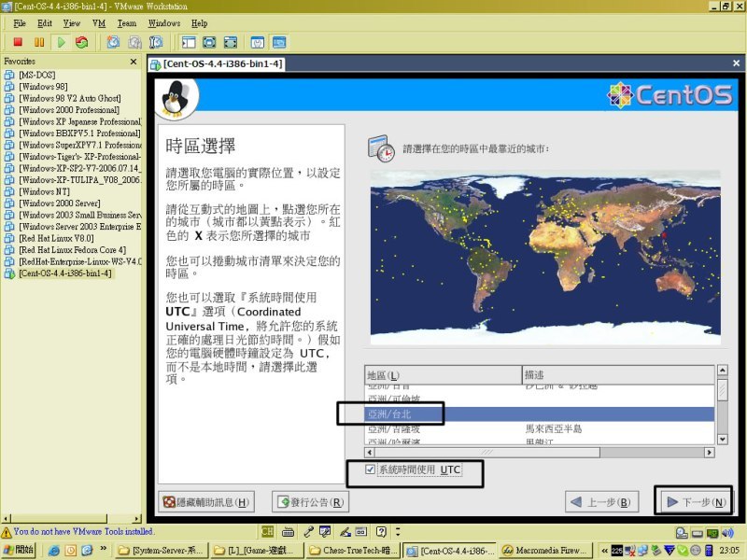The height and width of the screenshot is (560, 747).
Task: Close the Favorites panel
Action: 134,62
